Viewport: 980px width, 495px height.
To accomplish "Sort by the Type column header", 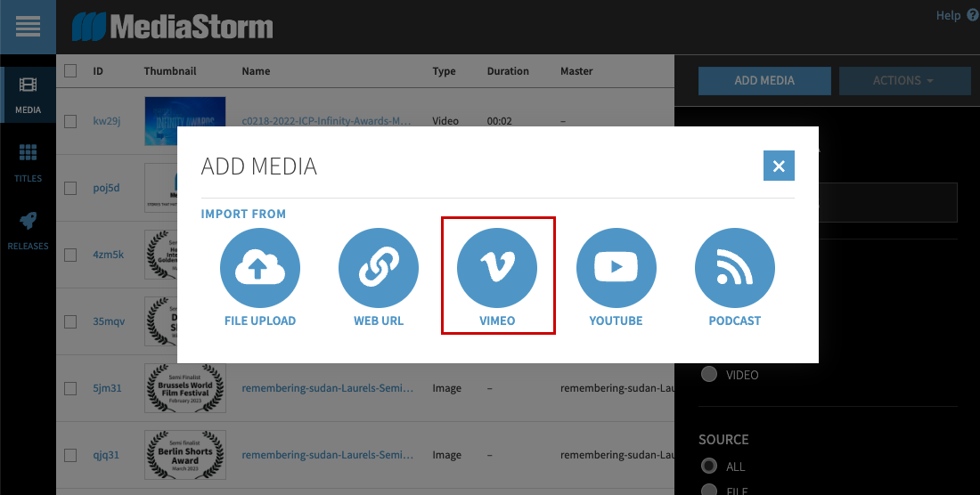I will point(444,71).
